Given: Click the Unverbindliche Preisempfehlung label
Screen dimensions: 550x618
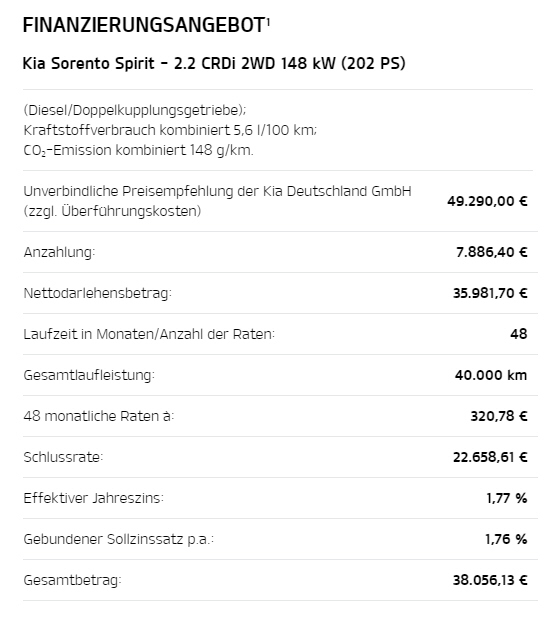Looking at the screenshot, I should (217, 201).
